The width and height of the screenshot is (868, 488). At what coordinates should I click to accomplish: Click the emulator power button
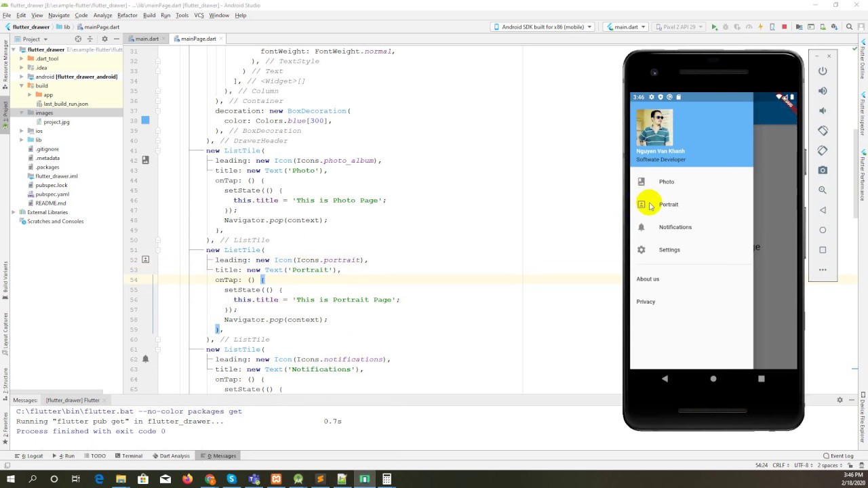(x=823, y=70)
